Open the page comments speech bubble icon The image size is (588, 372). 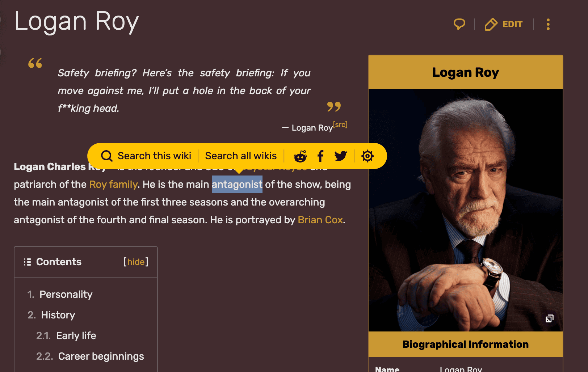point(459,24)
